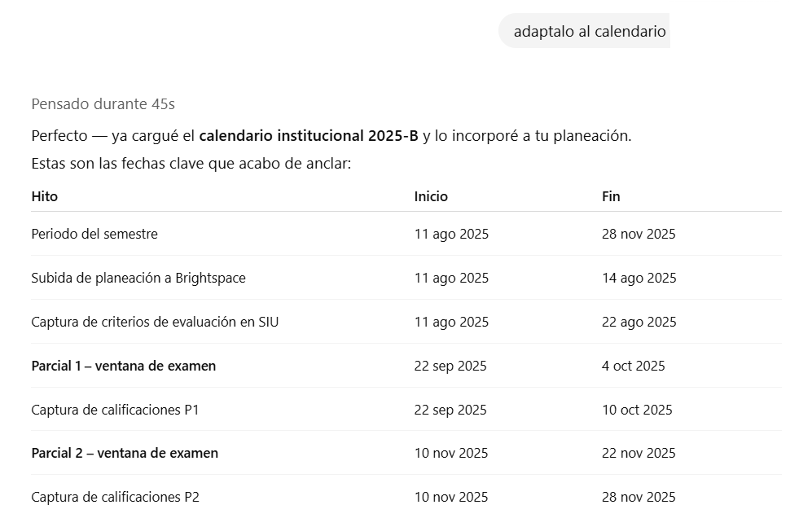This screenshot has height=518, width=812.
Task: Click the '10 oct 2025' end date
Action: coord(637,410)
